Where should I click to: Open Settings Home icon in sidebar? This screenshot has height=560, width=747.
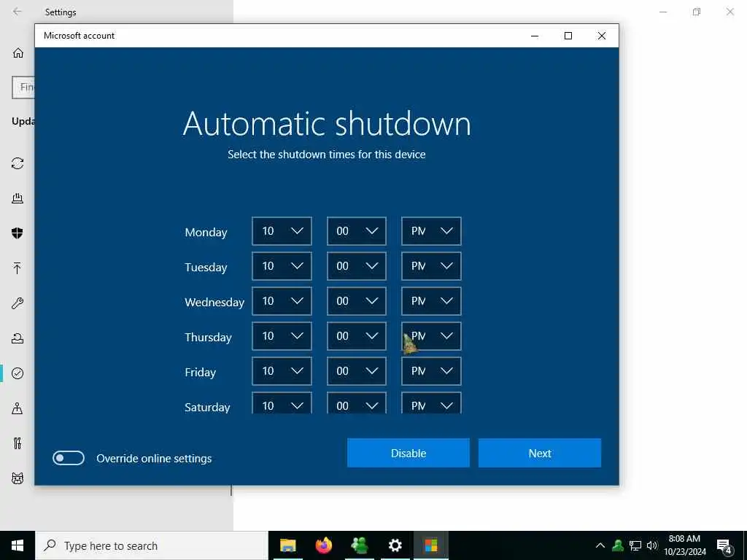coord(18,52)
